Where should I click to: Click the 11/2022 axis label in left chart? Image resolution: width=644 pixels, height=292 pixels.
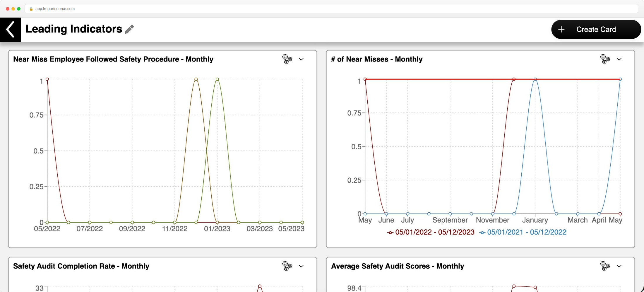pos(175,229)
